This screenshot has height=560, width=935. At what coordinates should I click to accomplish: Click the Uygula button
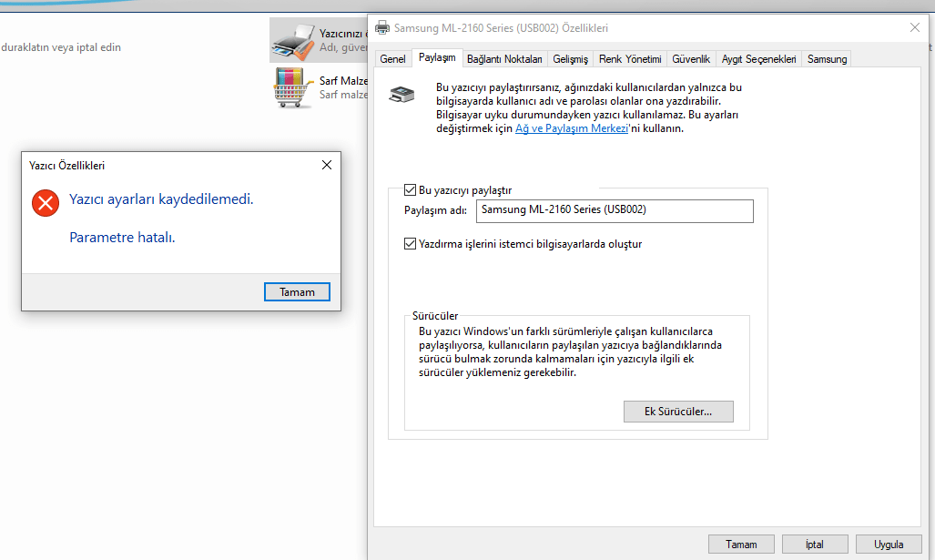[889, 545]
